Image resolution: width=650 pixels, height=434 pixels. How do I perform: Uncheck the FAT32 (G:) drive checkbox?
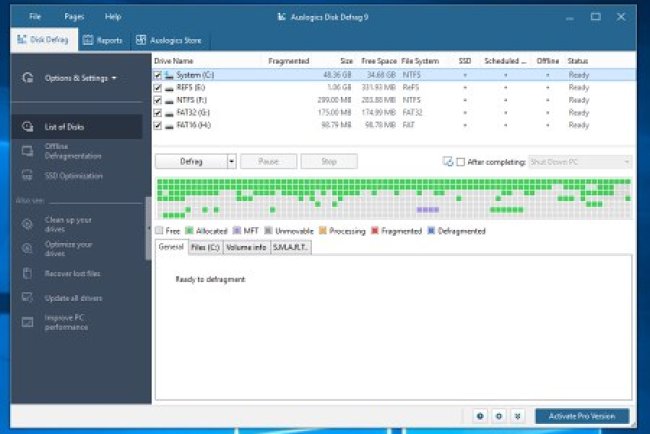157,113
